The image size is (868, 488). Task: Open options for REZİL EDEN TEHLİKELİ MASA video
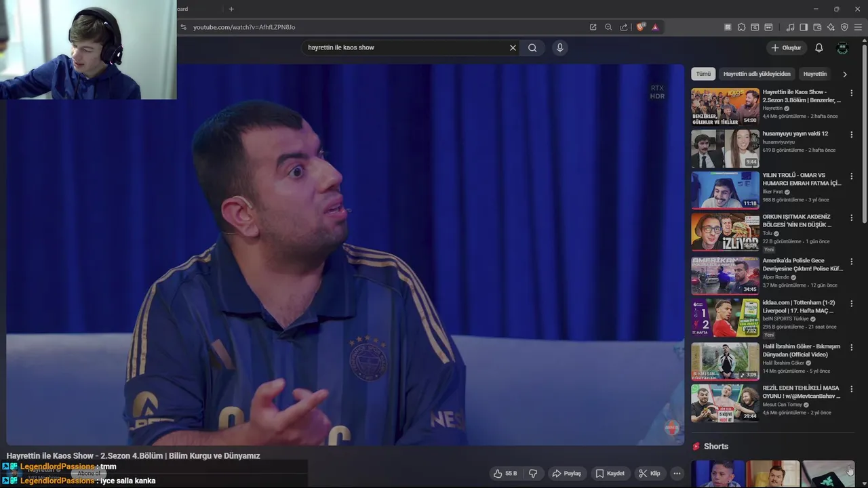coord(852,389)
